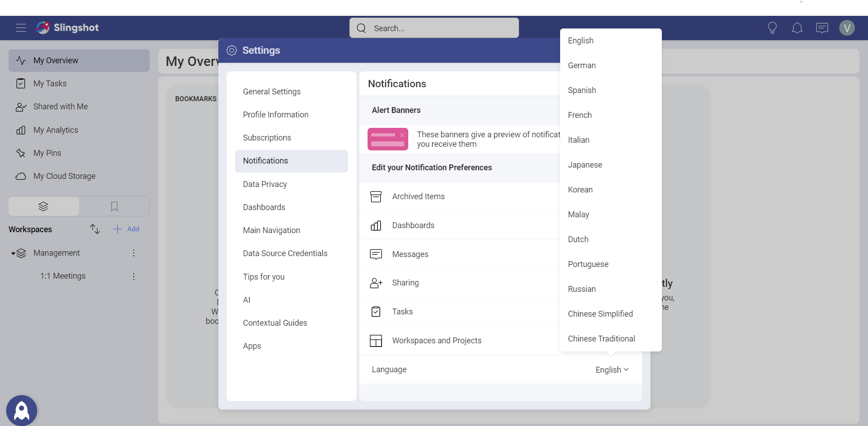
Task: Select German from language list
Action: click(611, 66)
